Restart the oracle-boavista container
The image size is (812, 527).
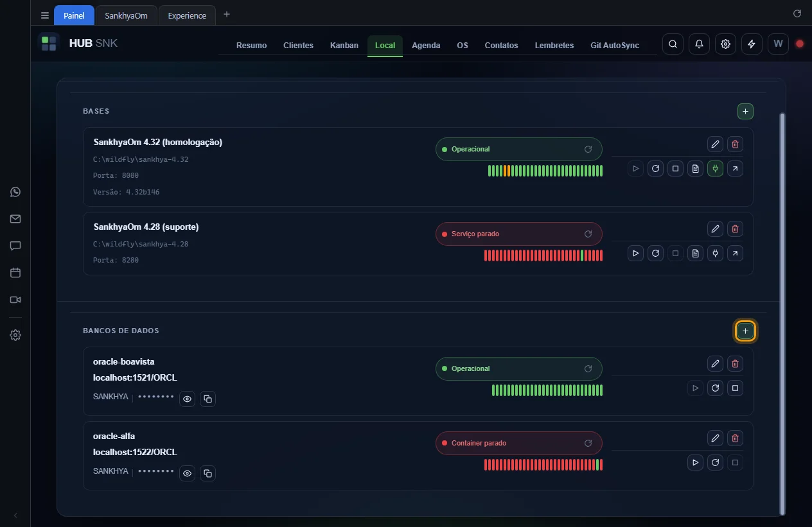(715, 388)
